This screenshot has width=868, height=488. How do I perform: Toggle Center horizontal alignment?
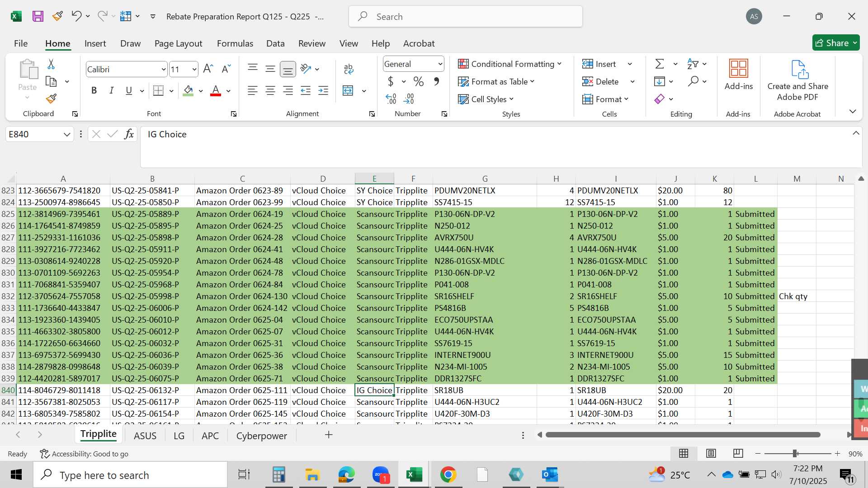[x=270, y=91]
